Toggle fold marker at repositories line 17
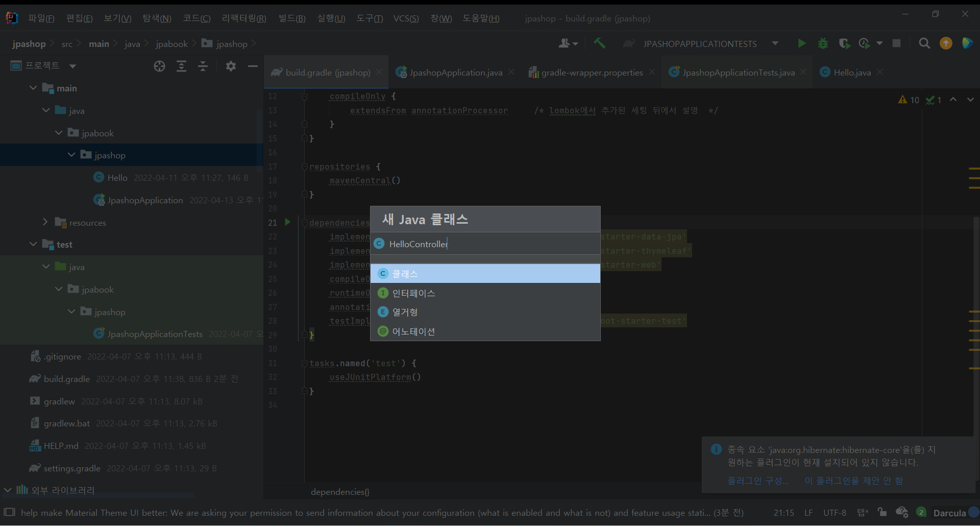Image resolution: width=980 pixels, height=526 pixels. (305, 166)
